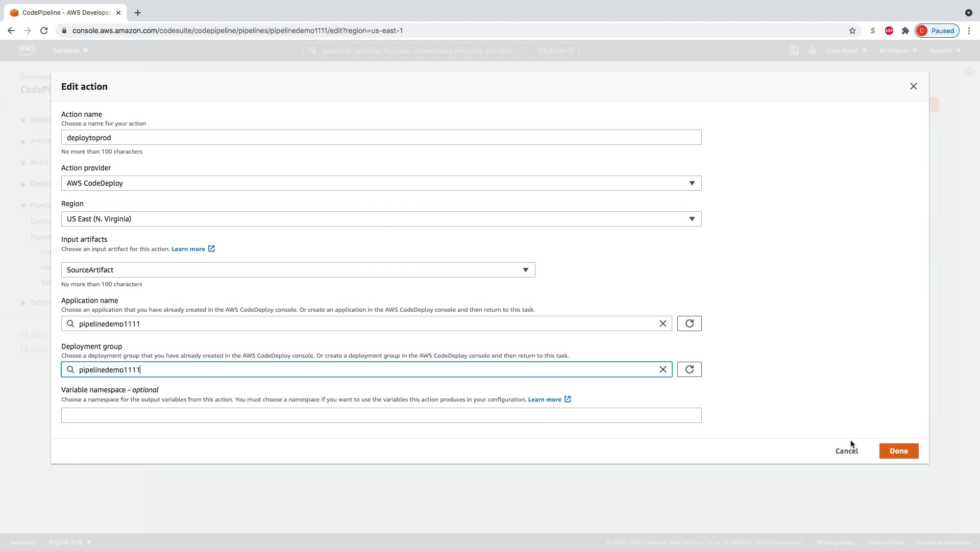This screenshot has height=551, width=980.
Task: Cancel the edit action dialog
Action: 846,451
